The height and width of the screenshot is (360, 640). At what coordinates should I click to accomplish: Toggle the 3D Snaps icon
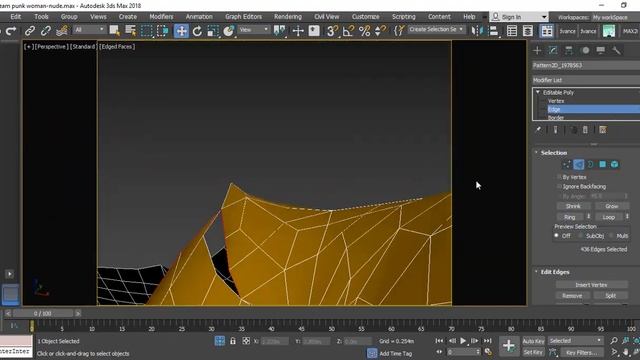tap(332, 31)
